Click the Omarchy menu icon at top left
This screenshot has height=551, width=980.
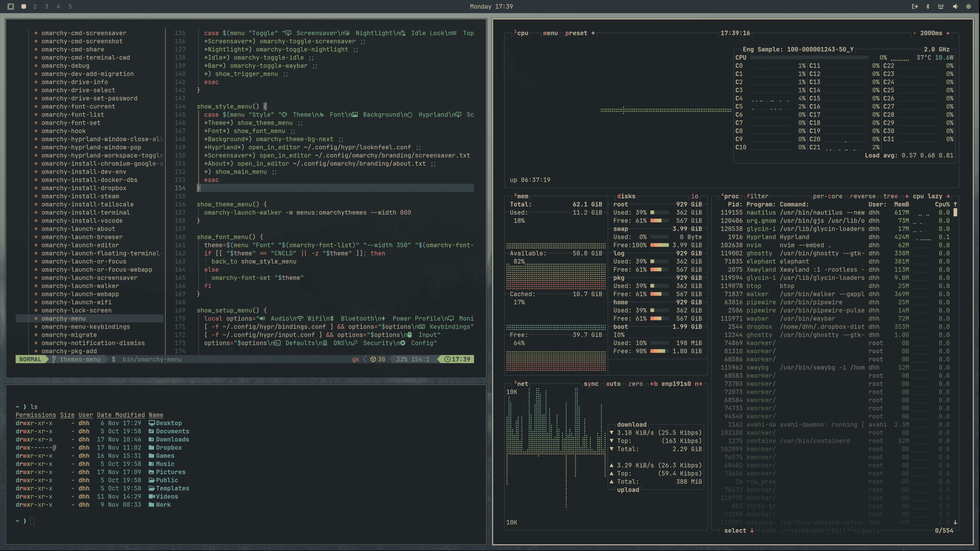pos(11,7)
